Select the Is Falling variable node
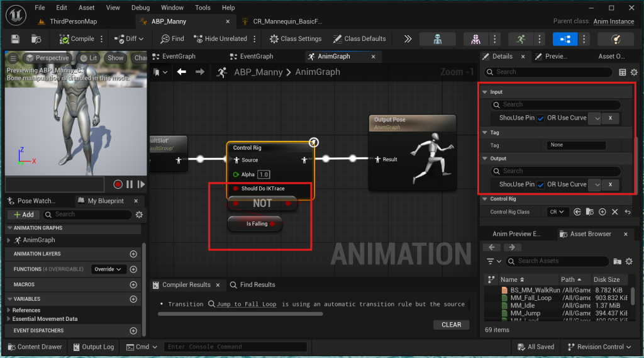Screen dimensions: 644x358 pyautogui.click(x=255, y=223)
